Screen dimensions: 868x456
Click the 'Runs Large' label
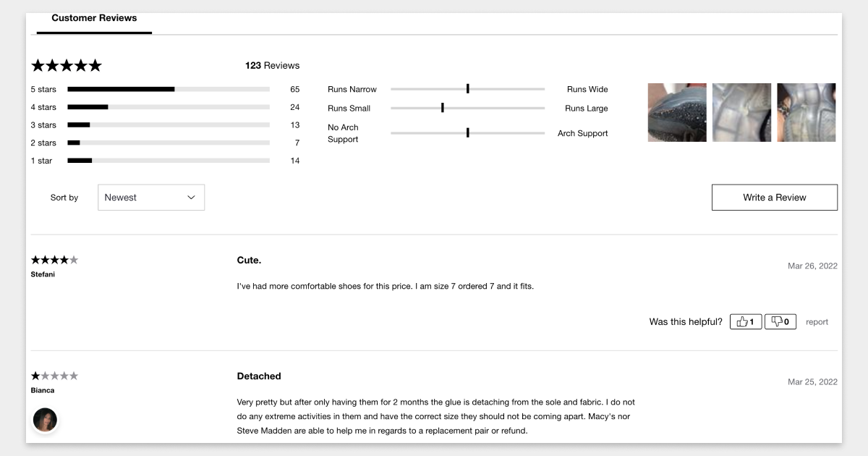[x=587, y=109]
